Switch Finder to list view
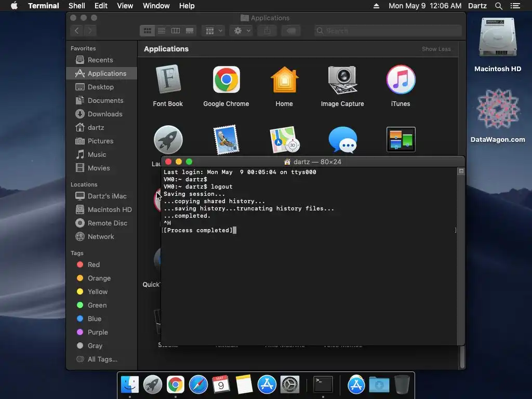 click(162, 31)
